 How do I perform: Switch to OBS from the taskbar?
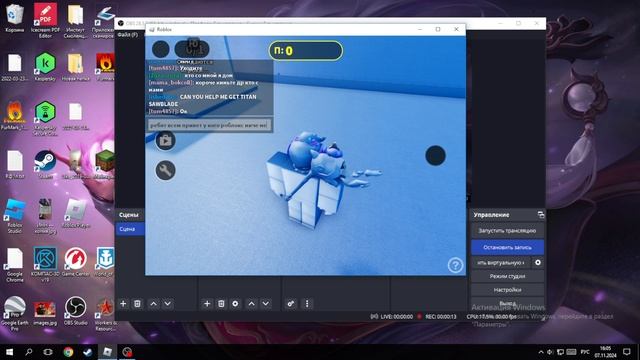127,352
